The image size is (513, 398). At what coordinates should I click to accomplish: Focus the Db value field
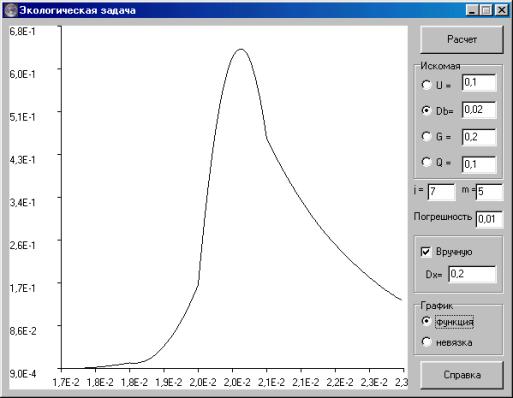479,110
